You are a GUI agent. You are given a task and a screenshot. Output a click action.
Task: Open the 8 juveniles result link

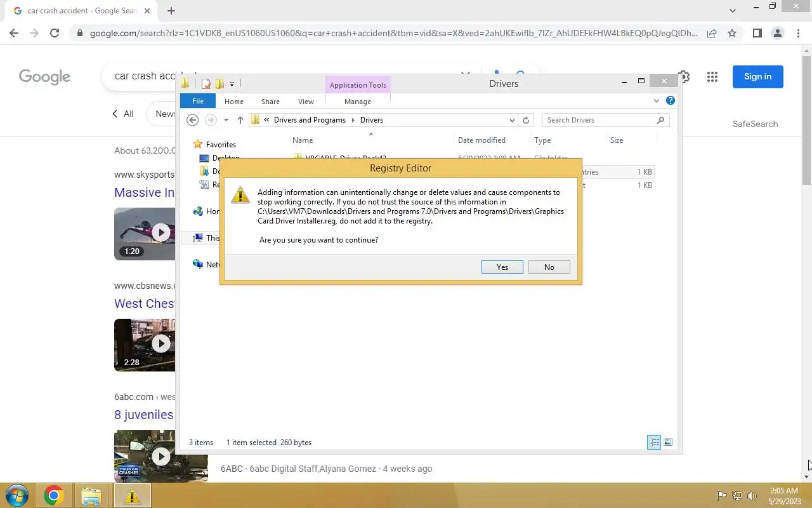[144, 415]
